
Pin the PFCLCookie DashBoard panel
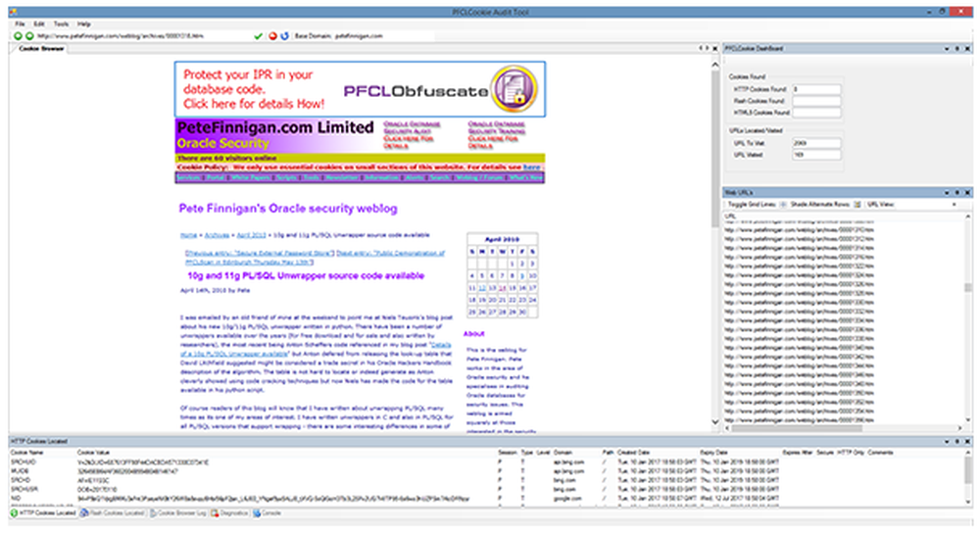click(x=956, y=48)
